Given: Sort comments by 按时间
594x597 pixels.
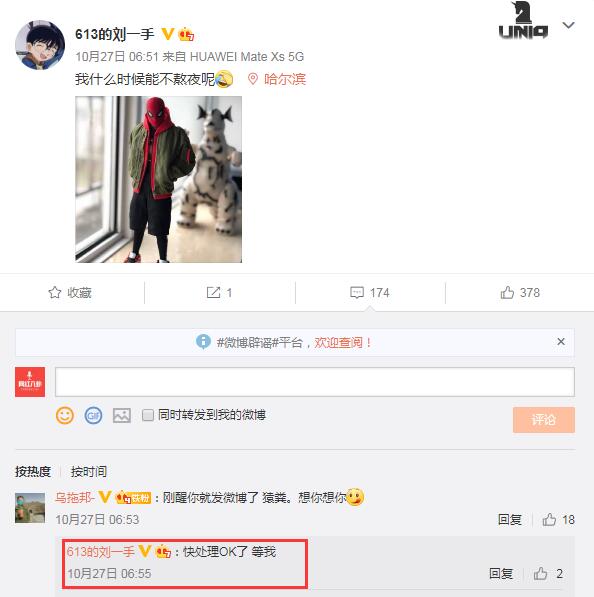Looking at the screenshot, I should point(89,471).
